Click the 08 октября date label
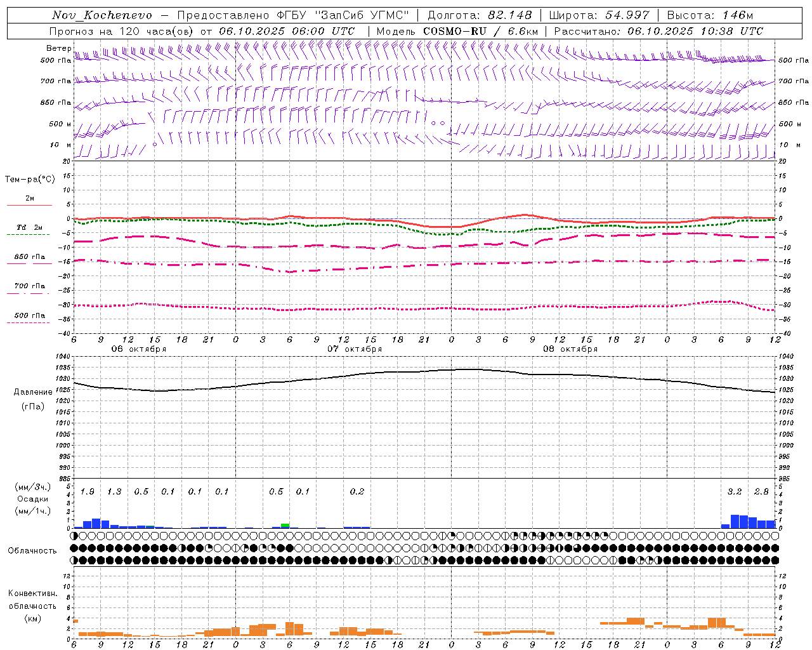The width and height of the screenshot is (812, 650). (x=570, y=349)
